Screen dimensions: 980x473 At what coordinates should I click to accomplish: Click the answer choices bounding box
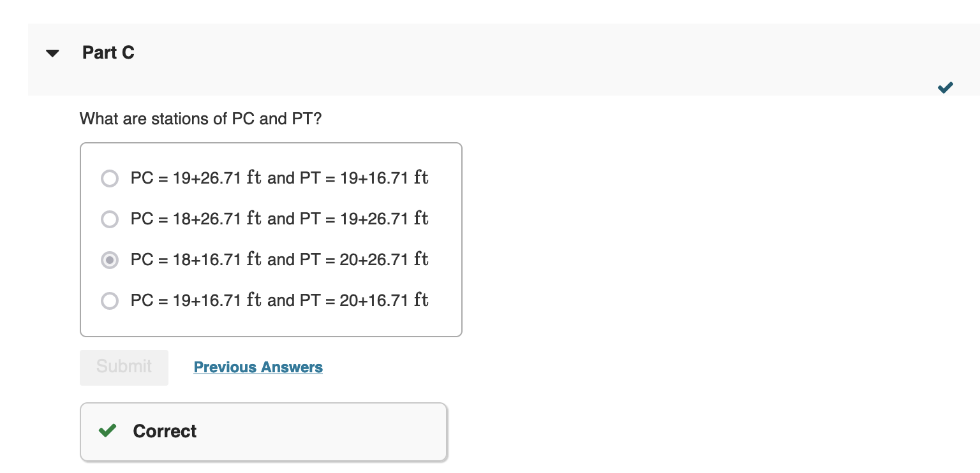pos(271,239)
